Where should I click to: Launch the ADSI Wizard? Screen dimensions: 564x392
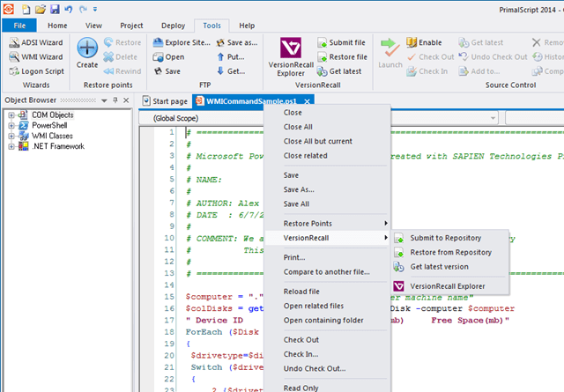tap(35, 42)
